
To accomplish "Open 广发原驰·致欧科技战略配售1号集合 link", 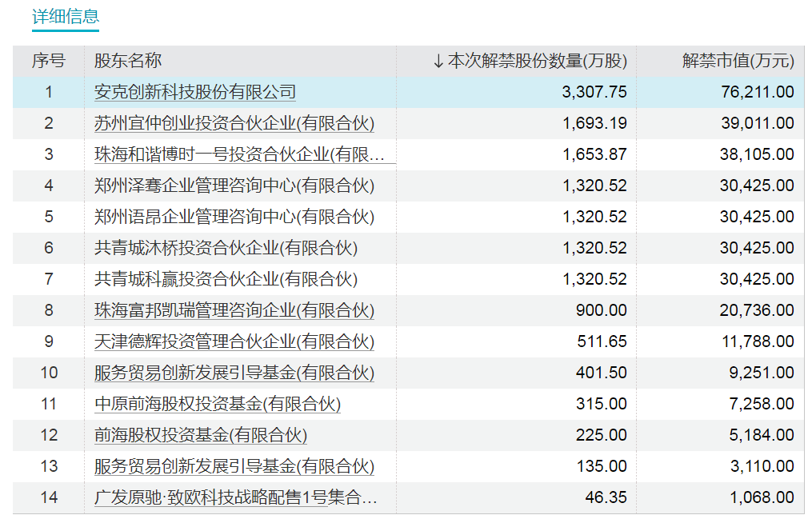I will click(x=236, y=497).
